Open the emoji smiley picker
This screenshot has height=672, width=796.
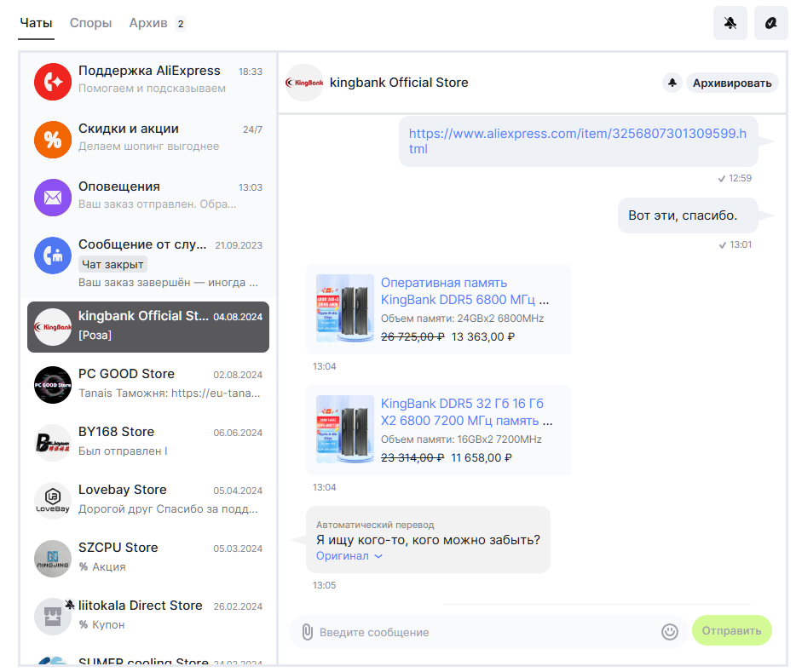point(670,631)
